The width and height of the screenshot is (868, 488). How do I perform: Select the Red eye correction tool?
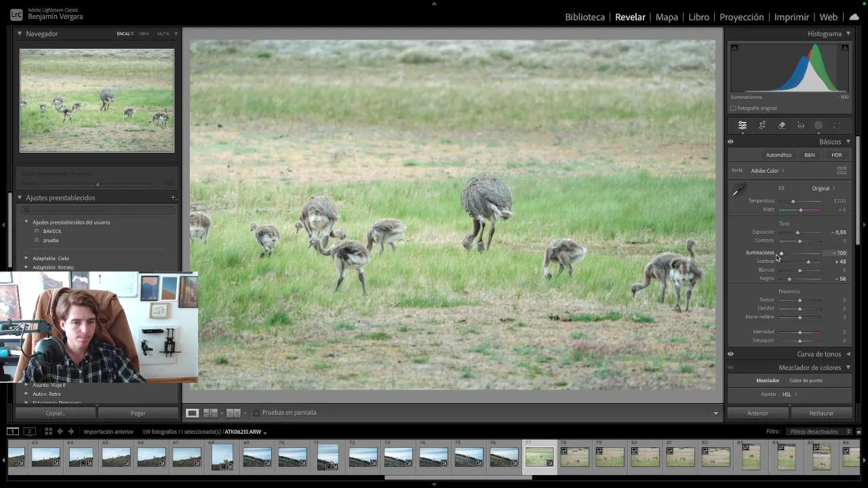pos(801,125)
